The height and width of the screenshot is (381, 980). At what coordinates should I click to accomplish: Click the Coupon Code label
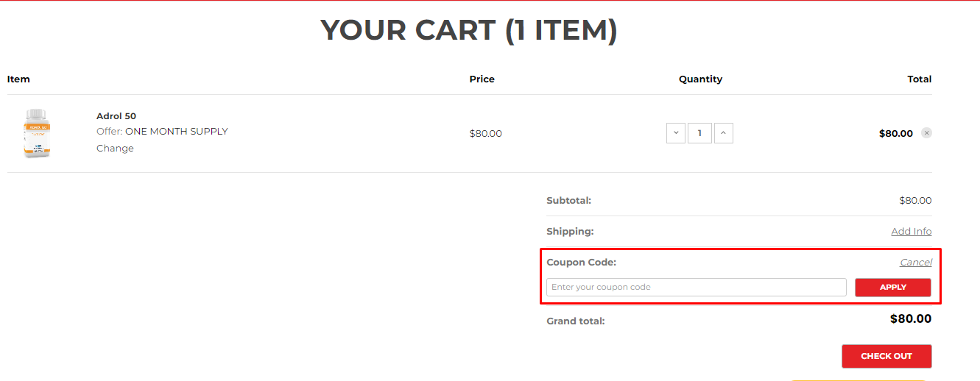pos(582,263)
